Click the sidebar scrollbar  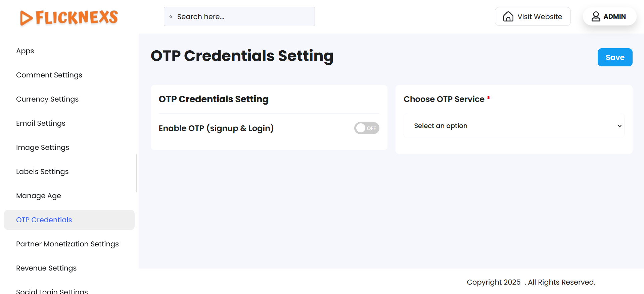(x=136, y=173)
